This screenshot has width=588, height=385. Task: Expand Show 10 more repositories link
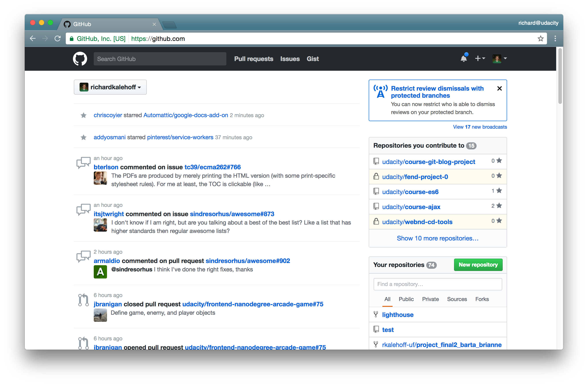(437, 238)
